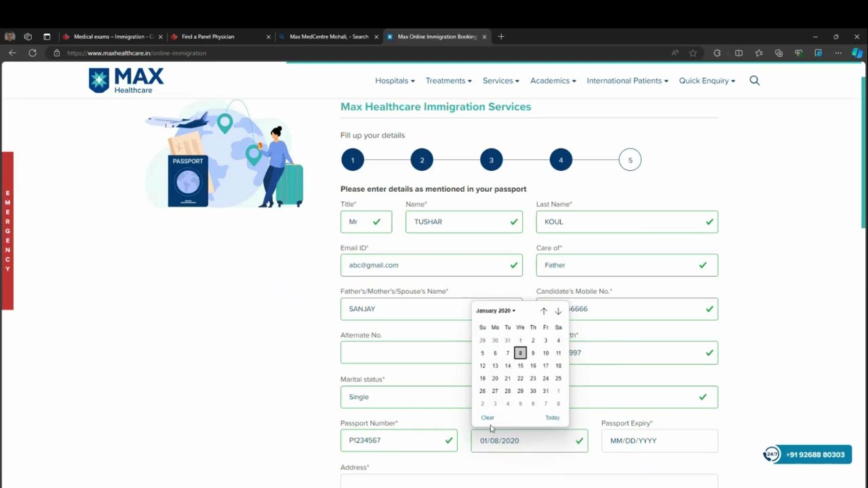
Task: Pick January 22 in the calendar
Action: pyautogui.click(x=520, y=378)
